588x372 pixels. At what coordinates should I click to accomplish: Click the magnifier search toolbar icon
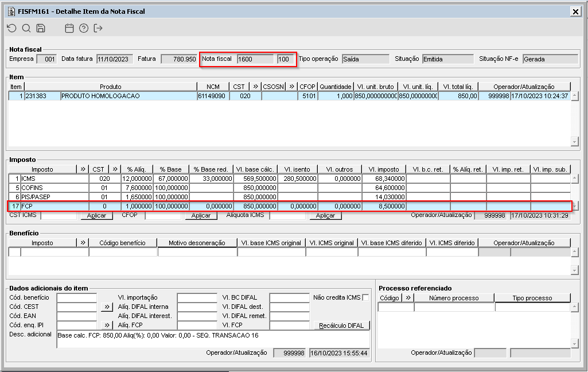coord(26,28)
